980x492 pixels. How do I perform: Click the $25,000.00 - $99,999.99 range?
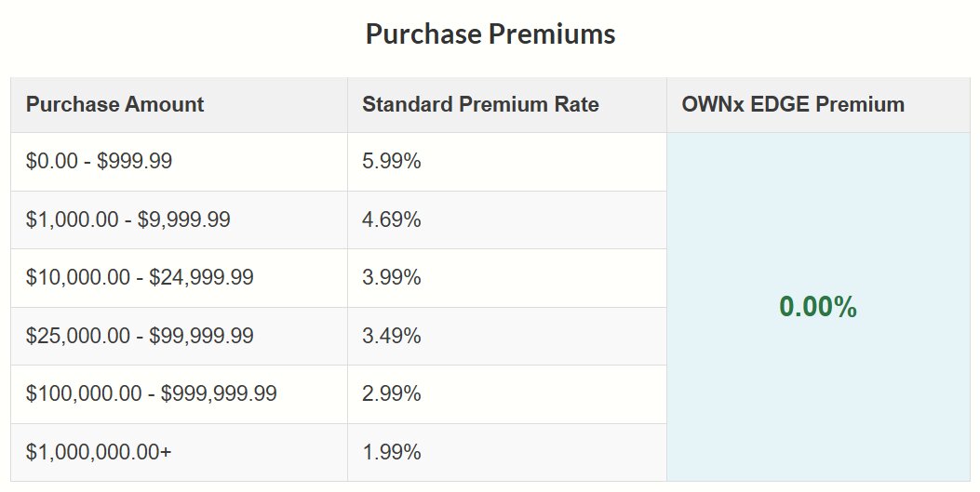[x=140, y=336]
